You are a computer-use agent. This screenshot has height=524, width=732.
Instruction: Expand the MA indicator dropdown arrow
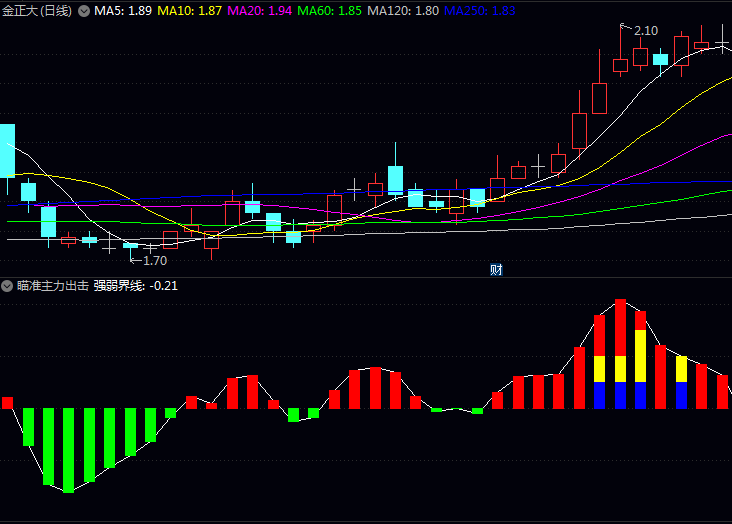(x=84, y=10)
